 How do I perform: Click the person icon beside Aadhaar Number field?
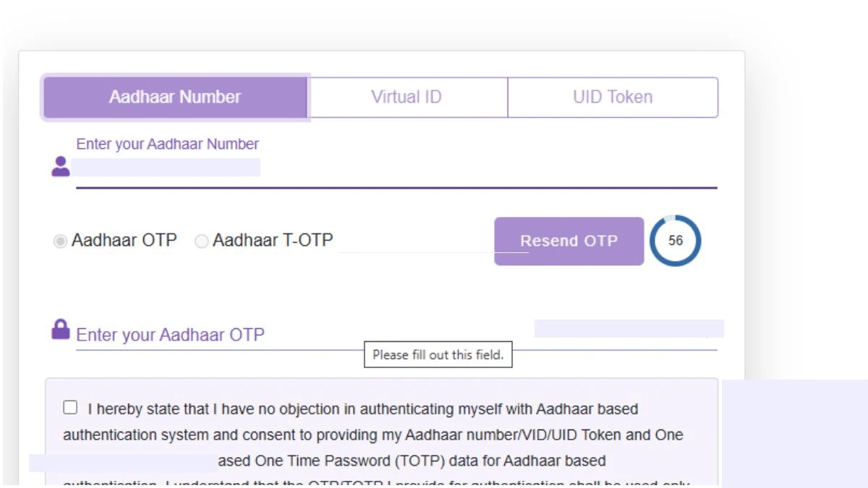(x=61, y=167)
